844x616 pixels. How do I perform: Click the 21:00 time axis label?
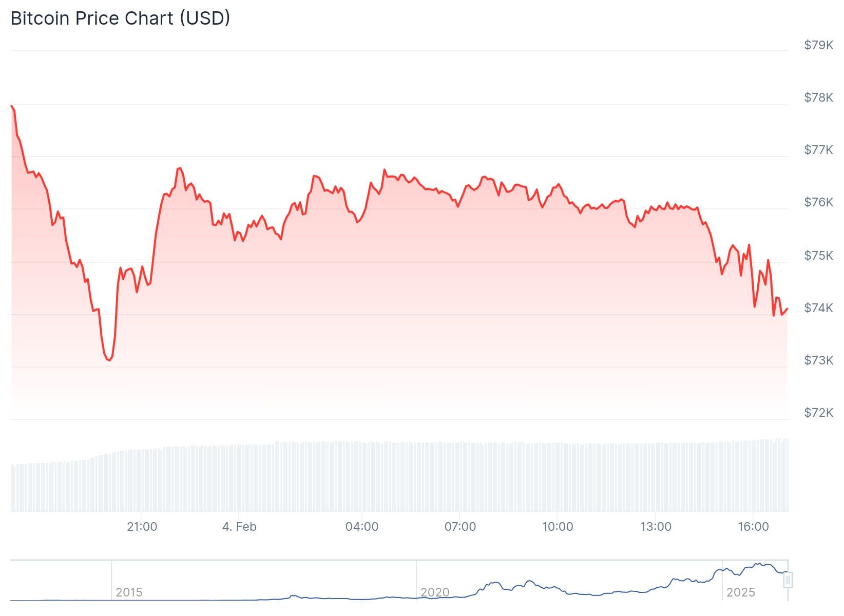point(142,527)
